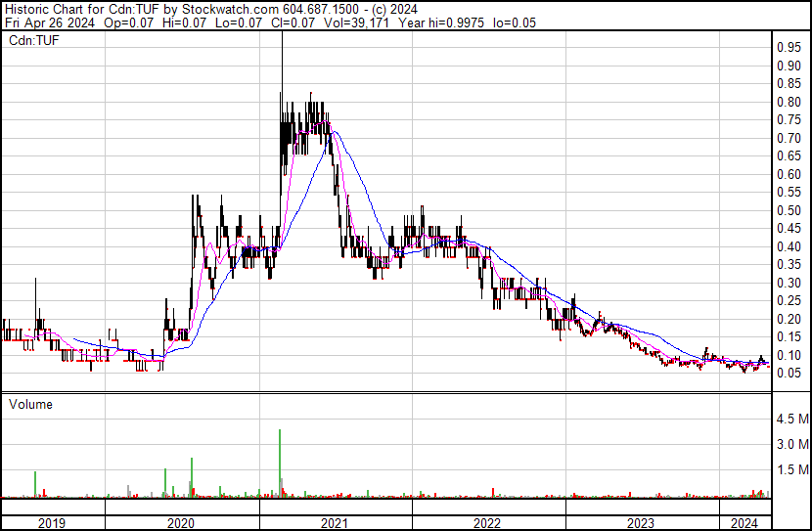Viewport: 812px width, 531px height.
Task: Click the '1.5 M' volume axis label
Action: coord(792,470)
